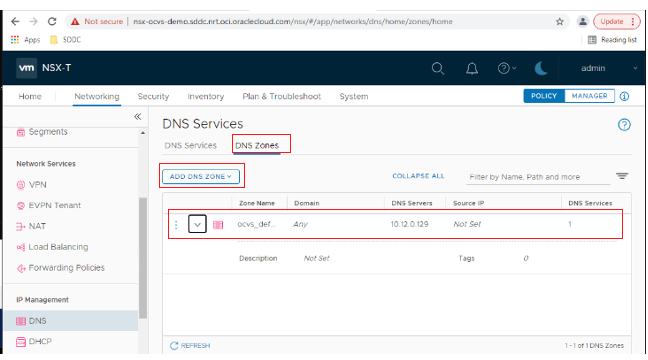Screen dimensions: 648x360
Task: Click the Not secure warning icon
Action: click(75, 21)
